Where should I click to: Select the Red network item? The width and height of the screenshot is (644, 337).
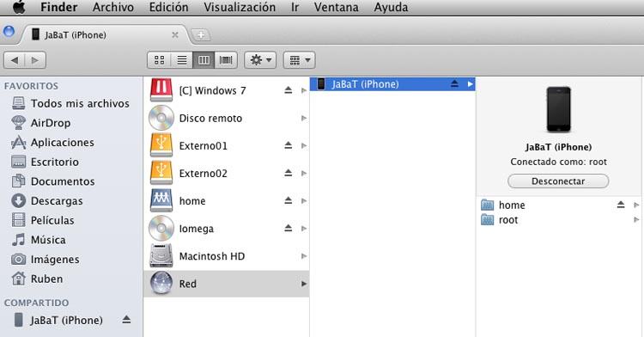pyautogui.click(x=227, y=284)
